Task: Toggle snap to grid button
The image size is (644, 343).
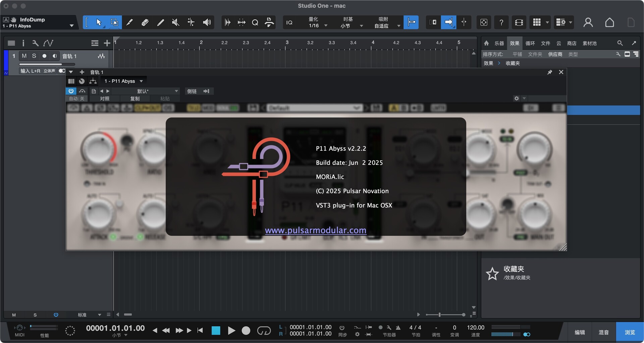Action: pyautogui.click(x=411, y=22)
